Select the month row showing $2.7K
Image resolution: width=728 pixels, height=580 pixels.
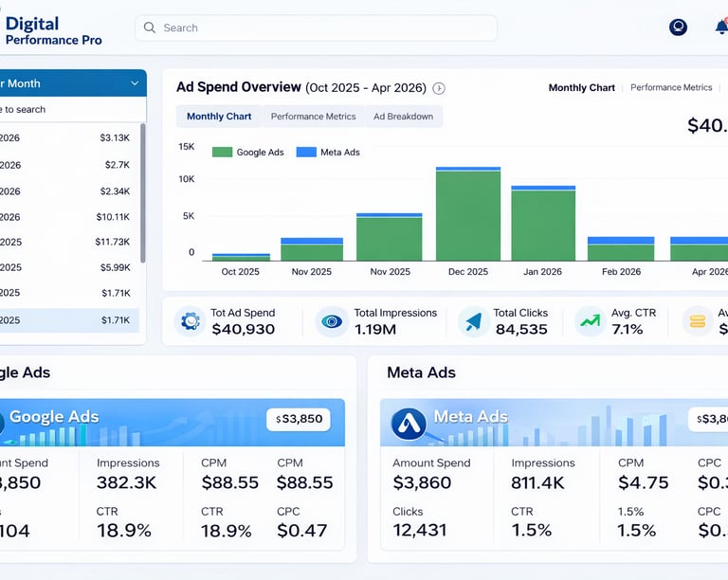tap(69, 165)
